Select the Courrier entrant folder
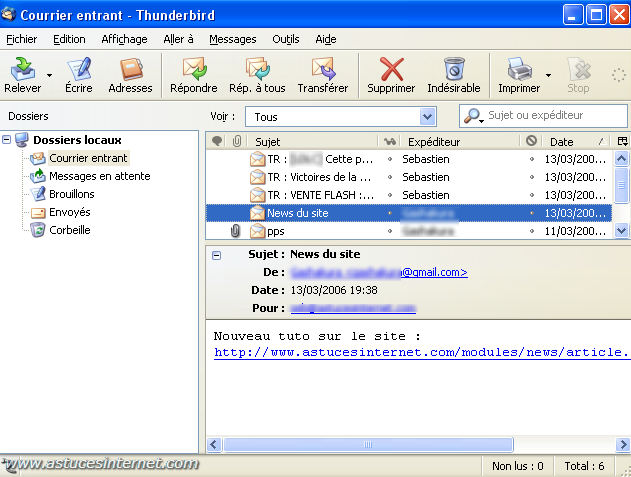631x477 pixels. [88, 158]
